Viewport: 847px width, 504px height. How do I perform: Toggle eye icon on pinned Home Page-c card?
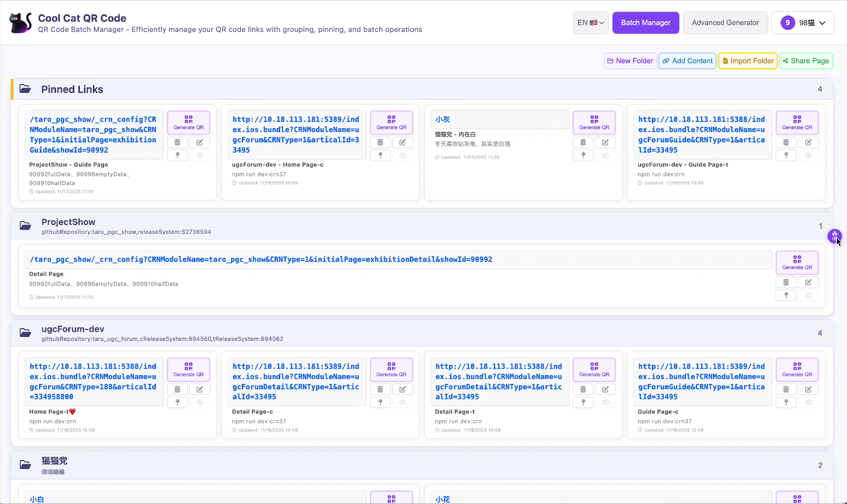[402, 155]
